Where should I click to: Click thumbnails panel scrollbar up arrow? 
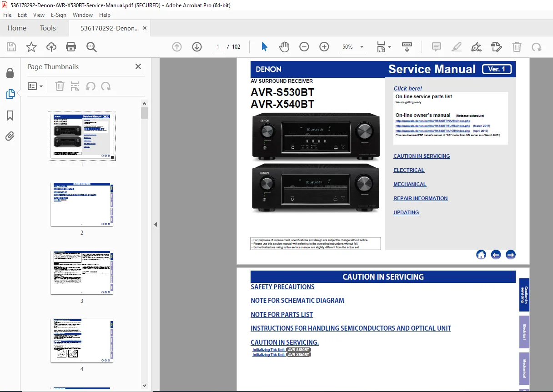tap(144, 103)
